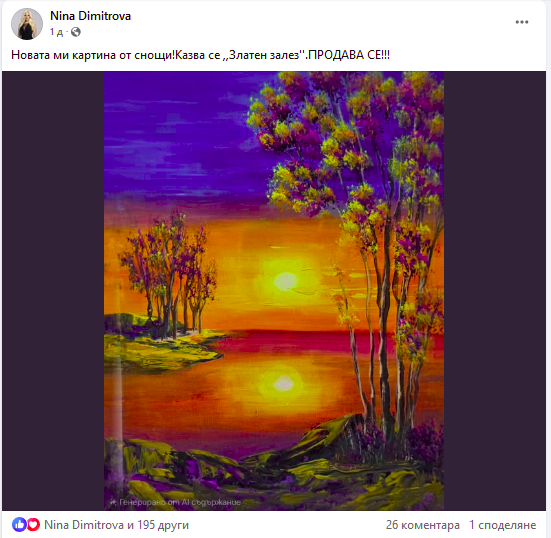Image resolution: width=551 pixels, height=538 pixels.
Task: Open the "26 коментара" comments
Action: [423, 525]
